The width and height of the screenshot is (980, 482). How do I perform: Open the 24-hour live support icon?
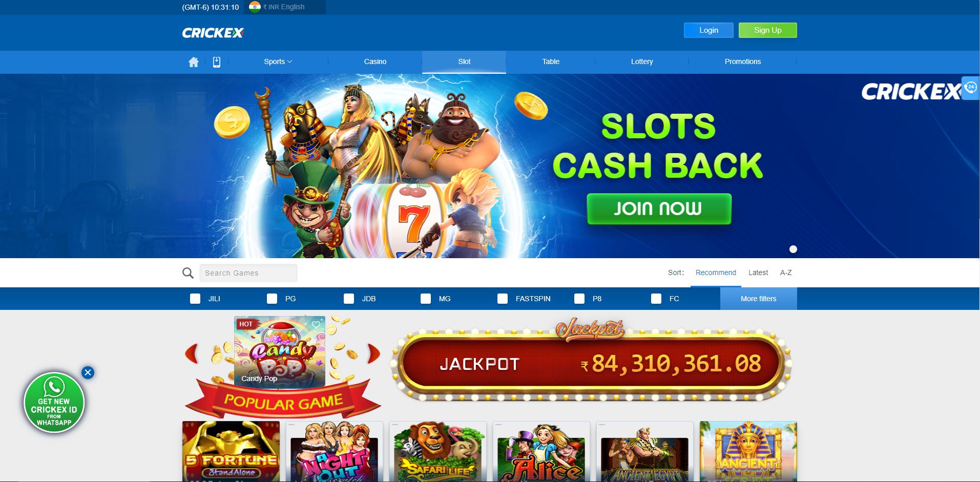tap(970, 88)
